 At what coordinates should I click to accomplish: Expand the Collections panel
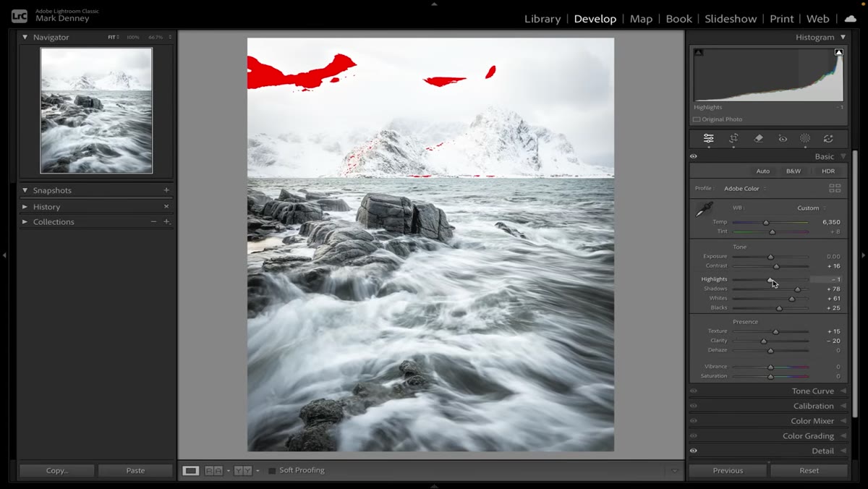pos(25,221)
